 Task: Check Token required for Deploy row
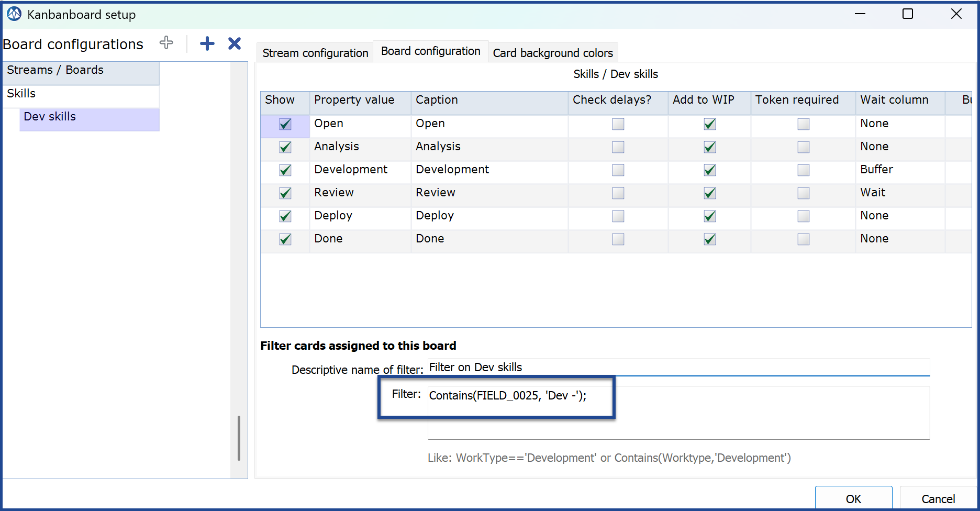[x=804, y=216]
